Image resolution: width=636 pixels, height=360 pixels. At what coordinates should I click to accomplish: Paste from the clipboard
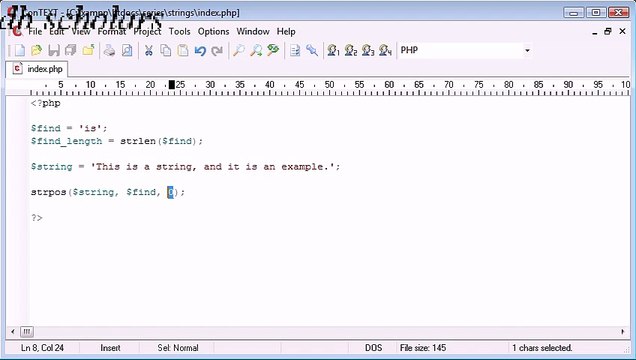pos(183,50)
